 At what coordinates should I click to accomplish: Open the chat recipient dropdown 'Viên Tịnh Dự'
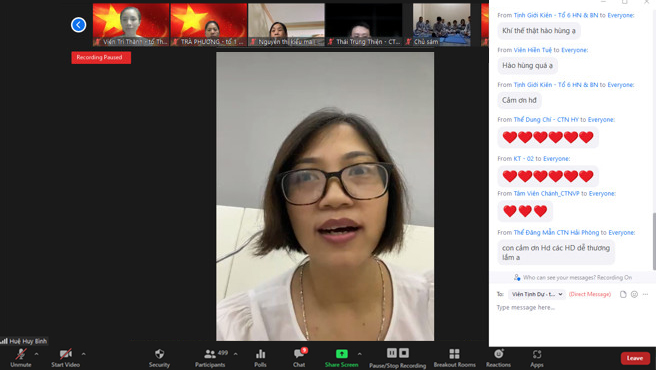coord(537,294)
